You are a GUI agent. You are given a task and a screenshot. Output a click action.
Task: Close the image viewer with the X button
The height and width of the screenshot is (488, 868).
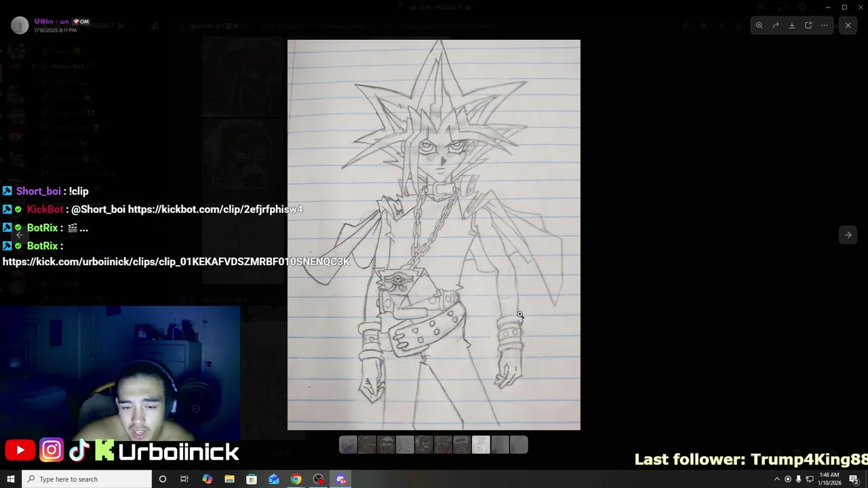848,25
